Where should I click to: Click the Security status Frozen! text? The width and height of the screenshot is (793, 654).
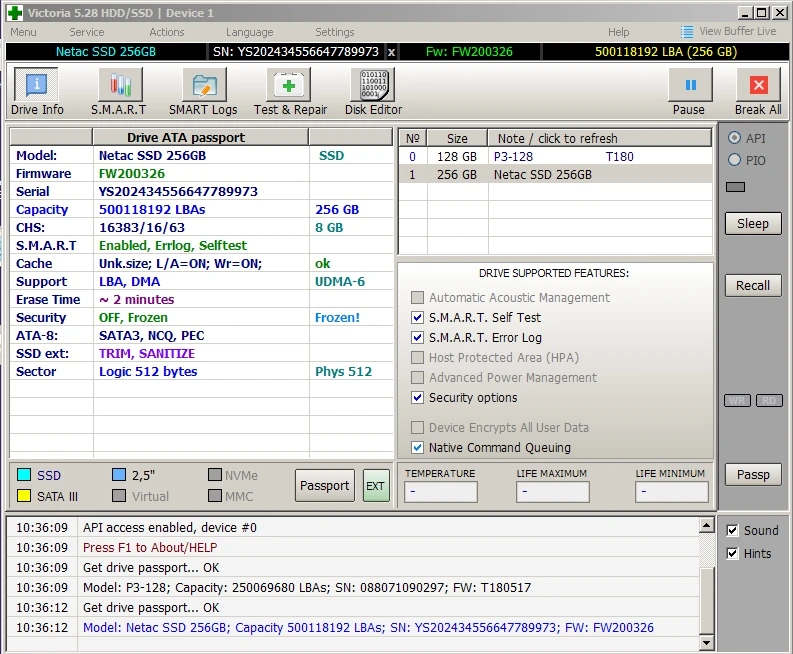[x=337, y=318]
